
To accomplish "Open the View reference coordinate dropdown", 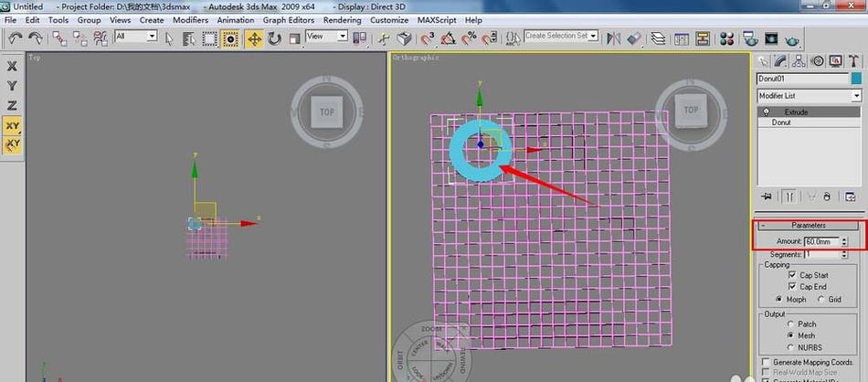I will [x=326, y=36].
